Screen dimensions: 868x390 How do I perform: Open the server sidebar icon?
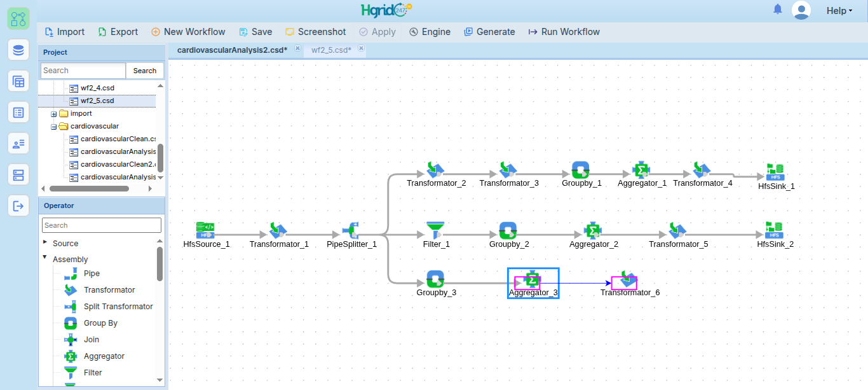click(18, 175)
